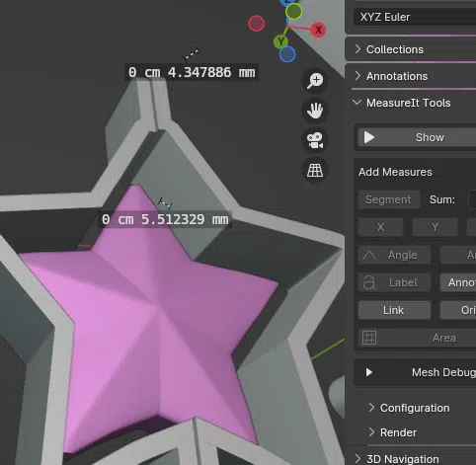Click the zoom magnifier viewport icon
This screenshot has height=465, width=476.
click(315, 80)
